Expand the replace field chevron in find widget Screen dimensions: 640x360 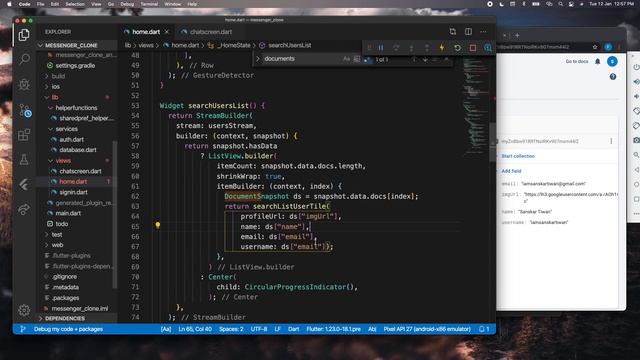coord(258,59)
